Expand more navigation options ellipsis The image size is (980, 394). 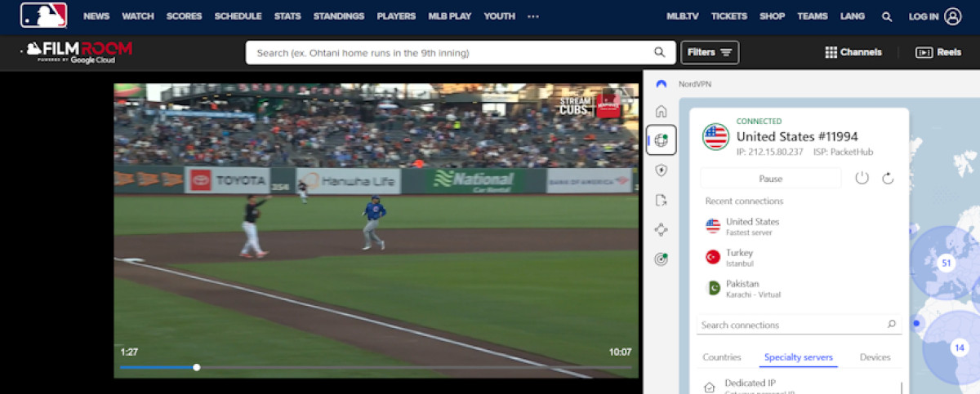pos(533,16)
